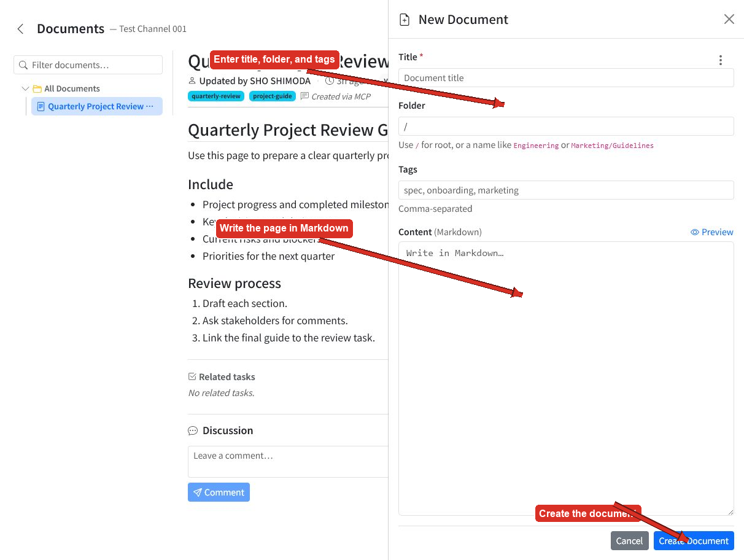The width and height of the screenshot is (744, 560).
Task: Click the project-guide tag
Action: pos(273,96)
